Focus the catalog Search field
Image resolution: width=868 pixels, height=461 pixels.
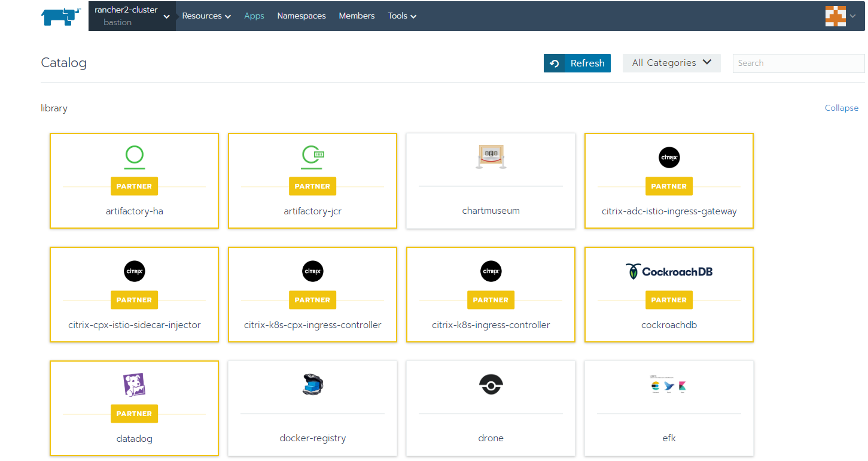coord(799,63)
